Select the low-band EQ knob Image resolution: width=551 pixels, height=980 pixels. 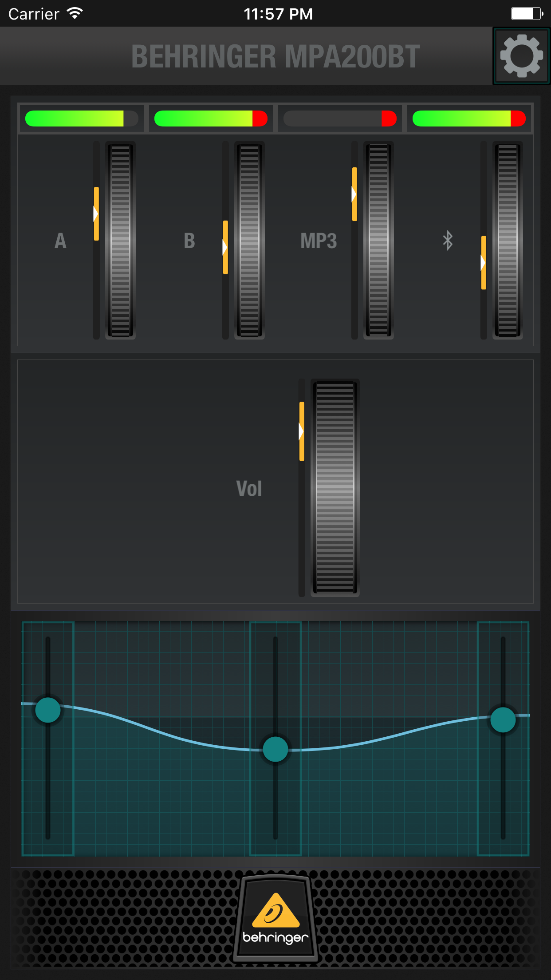click(x=48, y=710)
